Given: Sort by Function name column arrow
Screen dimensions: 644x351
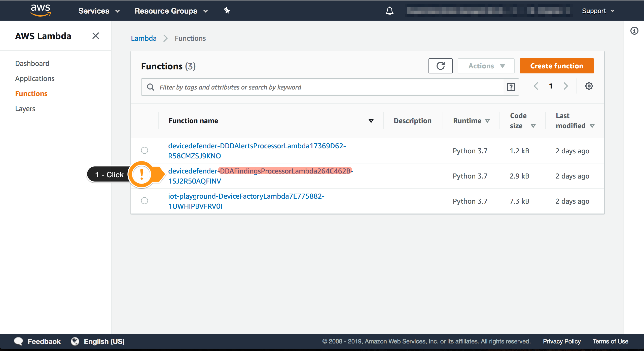Looking at the screenshot, I should click(371, 121).
